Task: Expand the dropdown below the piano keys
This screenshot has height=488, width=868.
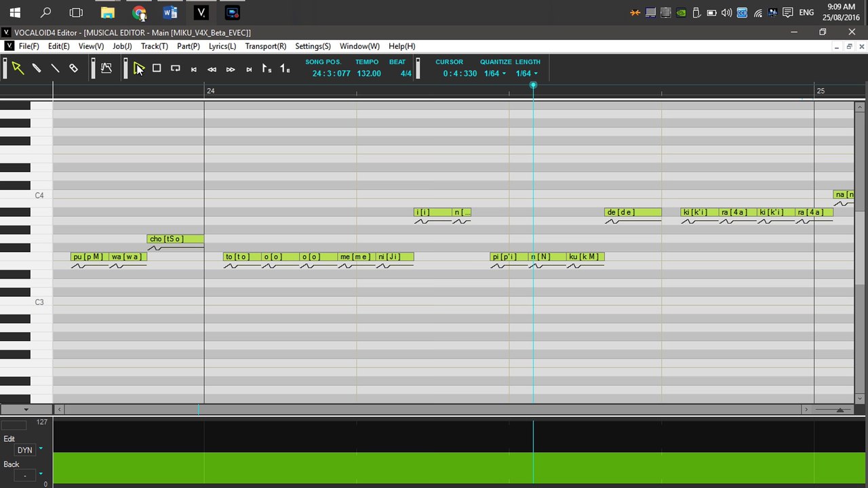Action: 26,409
